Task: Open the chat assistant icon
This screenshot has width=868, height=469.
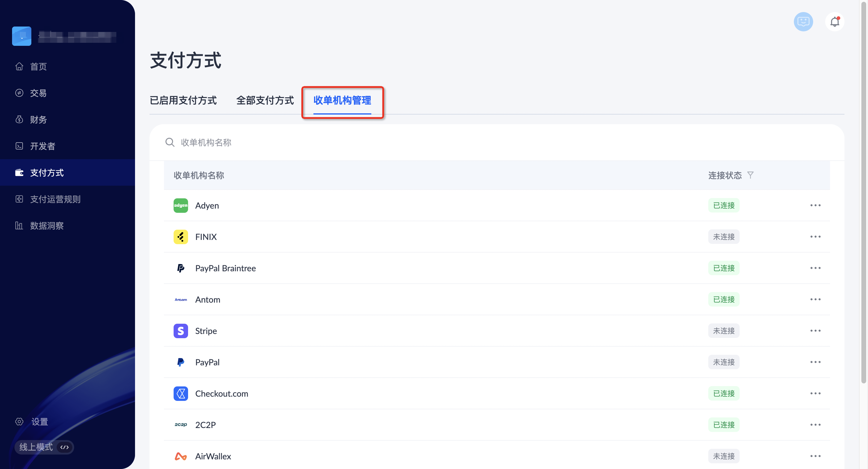Action: point(803,22)
